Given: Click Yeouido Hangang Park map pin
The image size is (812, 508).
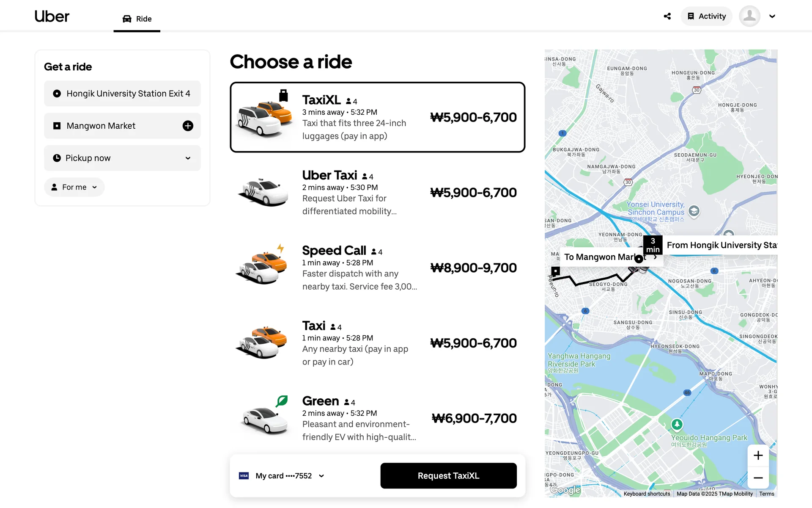Looking at the screenshot, I should pos(677,424).
